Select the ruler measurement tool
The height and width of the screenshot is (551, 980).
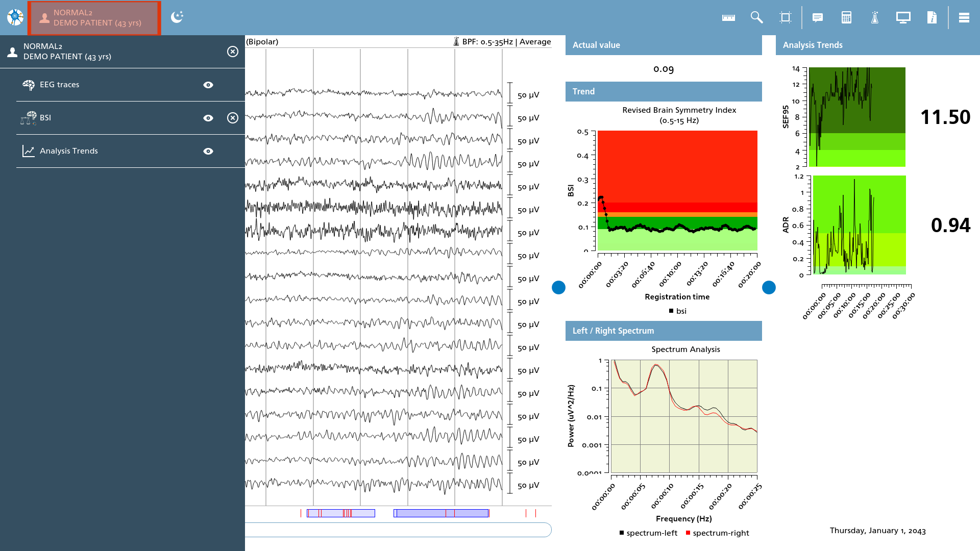click(x=728, y=17)
